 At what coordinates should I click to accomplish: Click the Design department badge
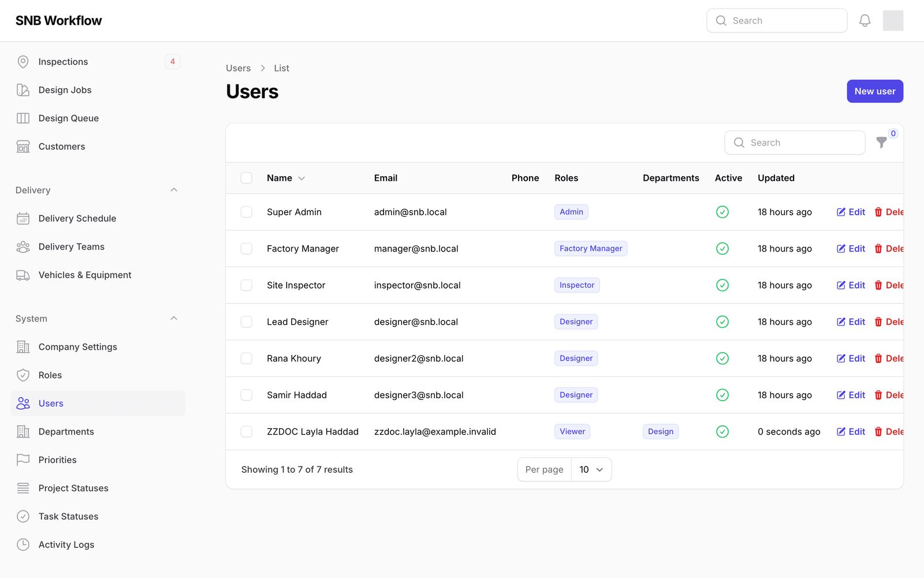click(x=661, y=432)
